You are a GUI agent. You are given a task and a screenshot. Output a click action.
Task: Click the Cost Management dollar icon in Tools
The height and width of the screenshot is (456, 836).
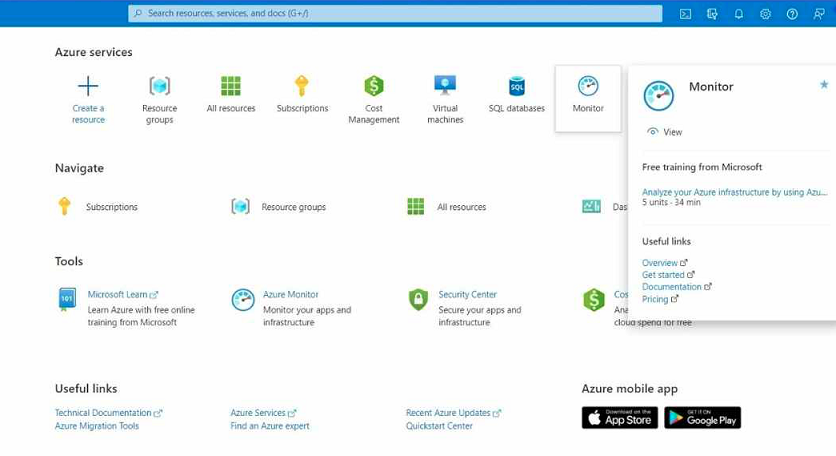[x=593, y=300]
